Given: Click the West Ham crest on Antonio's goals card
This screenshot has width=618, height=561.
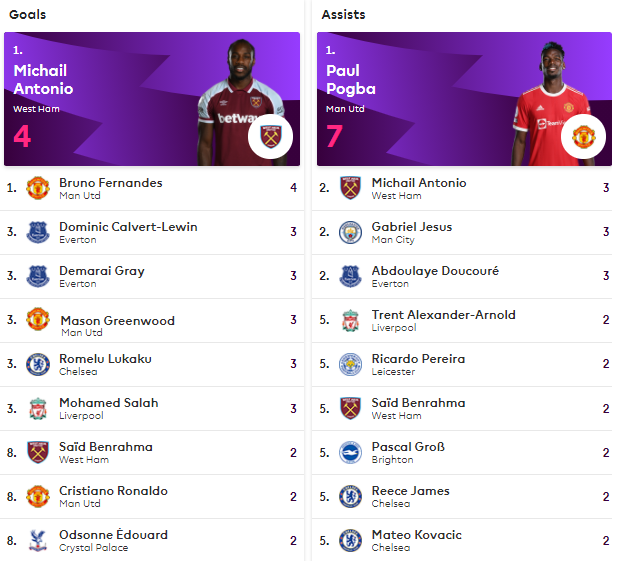Looking at the screenshot, I should [x=270, y=136].
